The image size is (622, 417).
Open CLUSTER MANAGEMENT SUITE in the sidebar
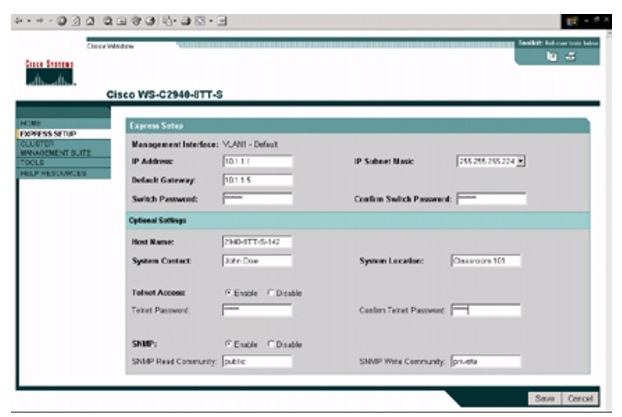[63, 148]
